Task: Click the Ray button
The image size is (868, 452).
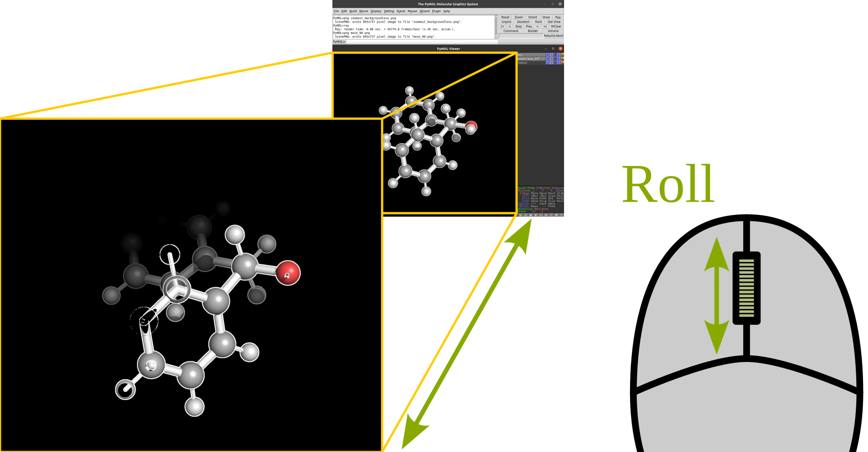Action: (x=558, y=17)
